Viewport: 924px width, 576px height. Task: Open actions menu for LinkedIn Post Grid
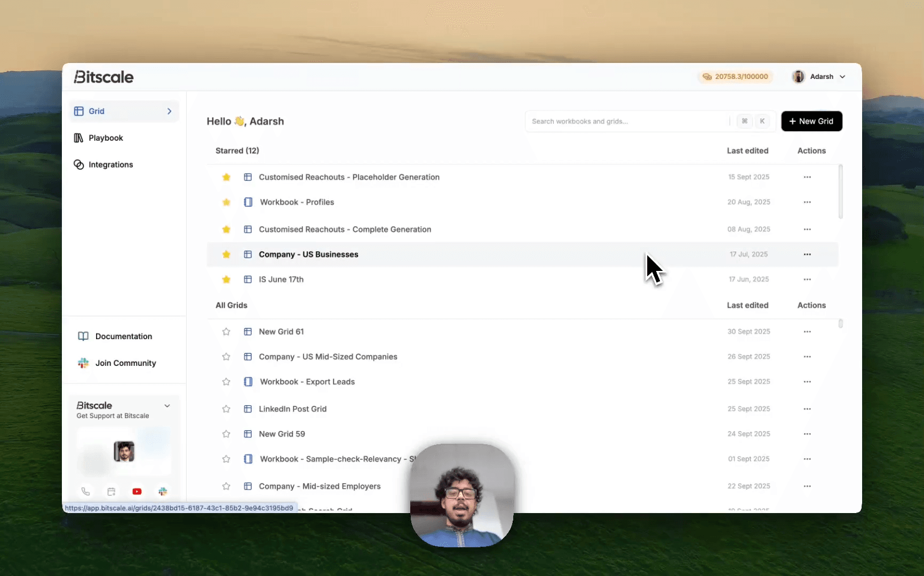point(807,409)
